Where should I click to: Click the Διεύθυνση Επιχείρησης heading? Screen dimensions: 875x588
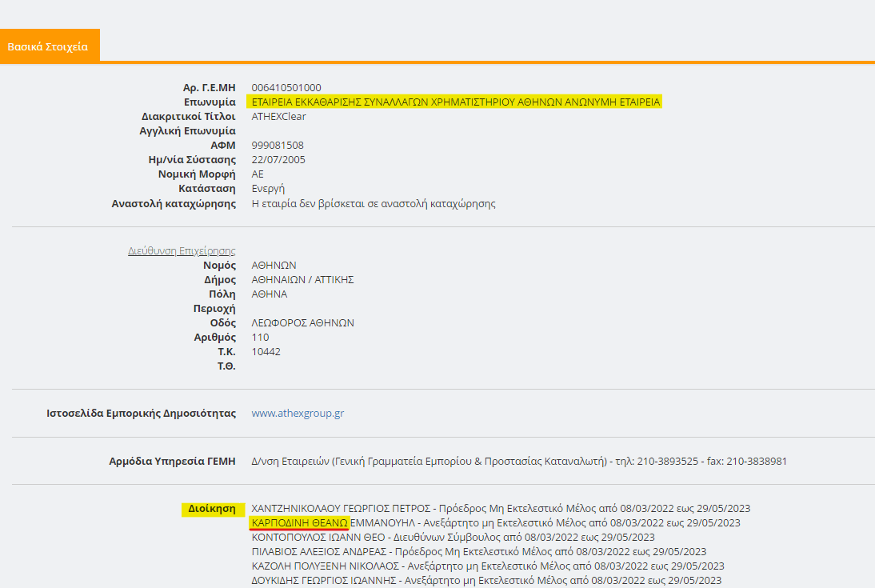pos(182,250)
